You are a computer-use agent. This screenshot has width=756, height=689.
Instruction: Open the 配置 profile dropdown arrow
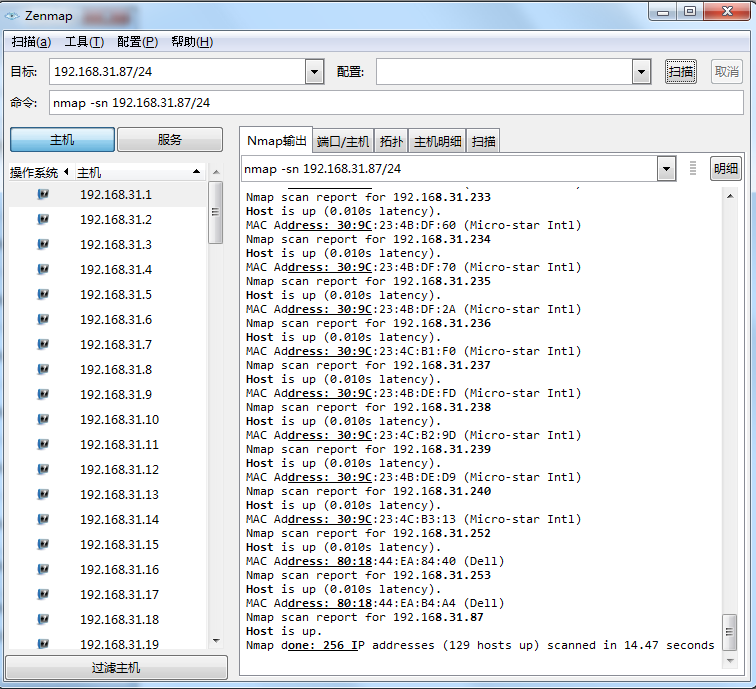pyautogui.click(x=641, y=72)
